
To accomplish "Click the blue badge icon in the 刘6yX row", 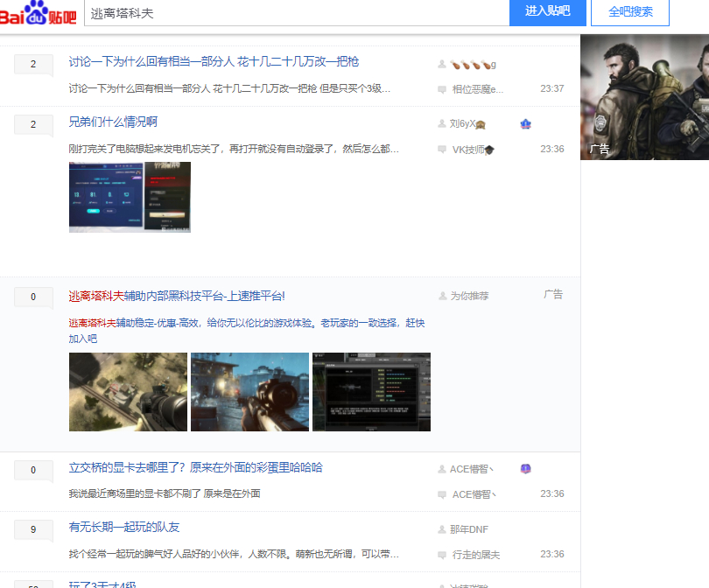I will tap(525, 124).
